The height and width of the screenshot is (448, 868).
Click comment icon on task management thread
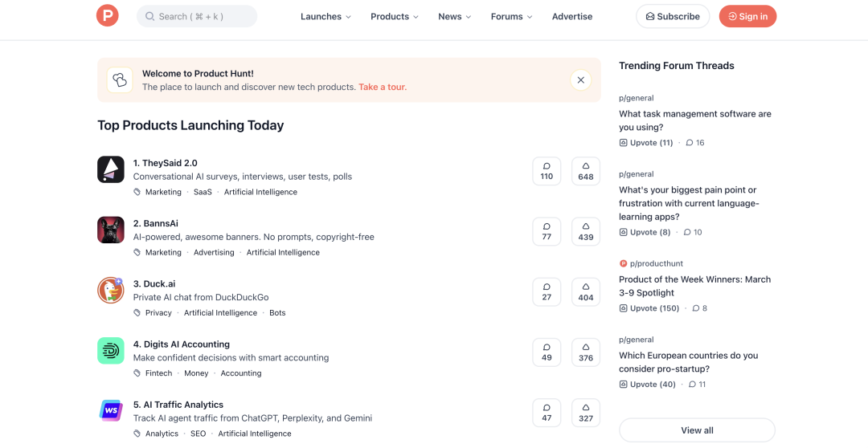690,143
